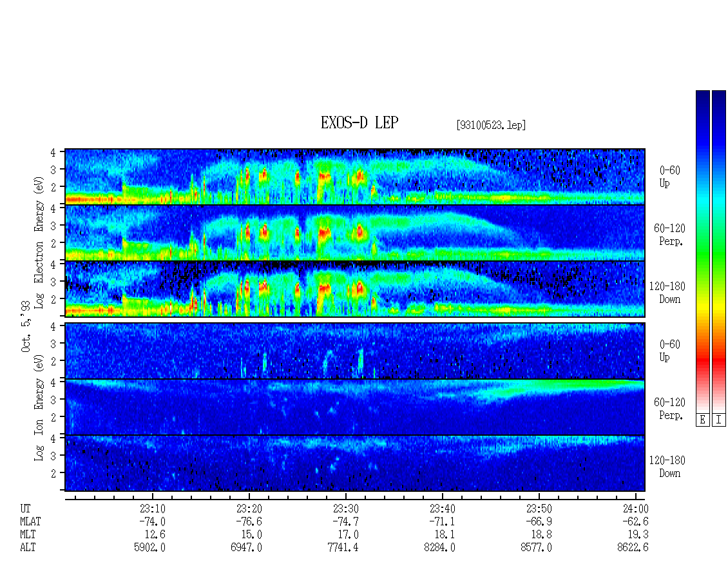The height and width of the screenshot is (564, 728).
Task: Click the MLAT value -62.6
Action: tap(636, 521)
